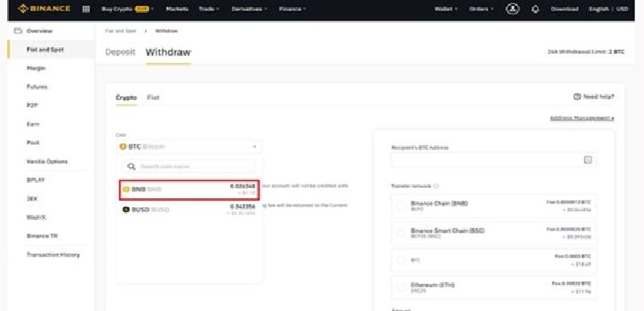
Task: Expand the Wallet dropdown
Action: (x=446, y=9)
